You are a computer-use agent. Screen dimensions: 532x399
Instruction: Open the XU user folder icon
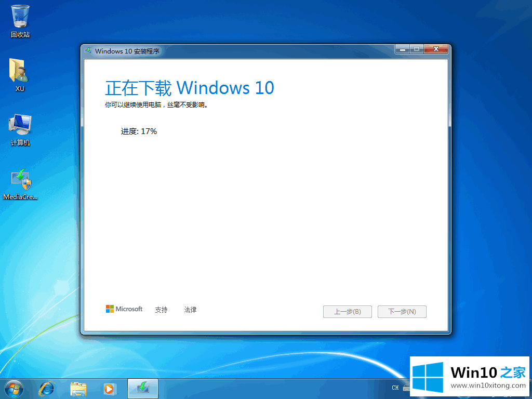[20, 75]
